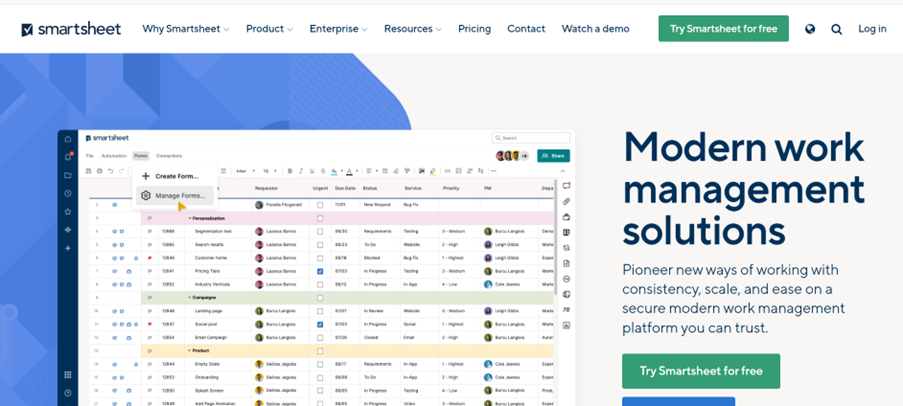Open the Conversations icon in the right rail
This screenshot has height=406, width=903.
[566, 185]
